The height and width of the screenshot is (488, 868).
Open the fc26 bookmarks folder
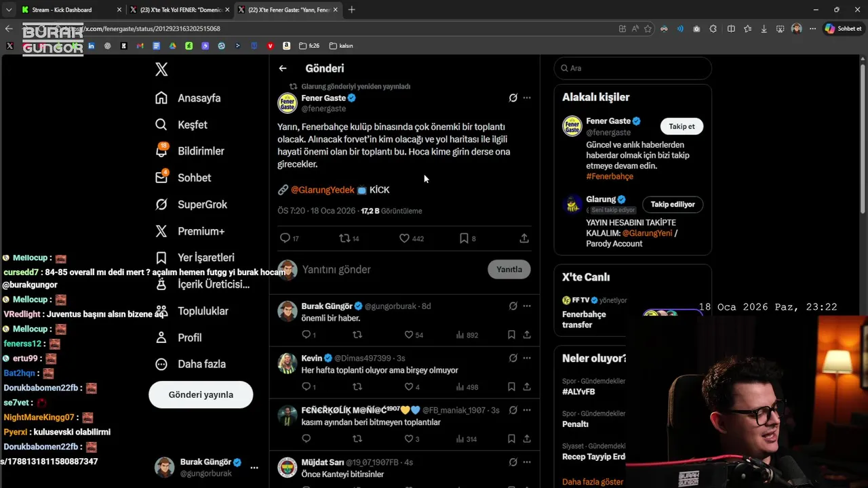click(309, 45)
